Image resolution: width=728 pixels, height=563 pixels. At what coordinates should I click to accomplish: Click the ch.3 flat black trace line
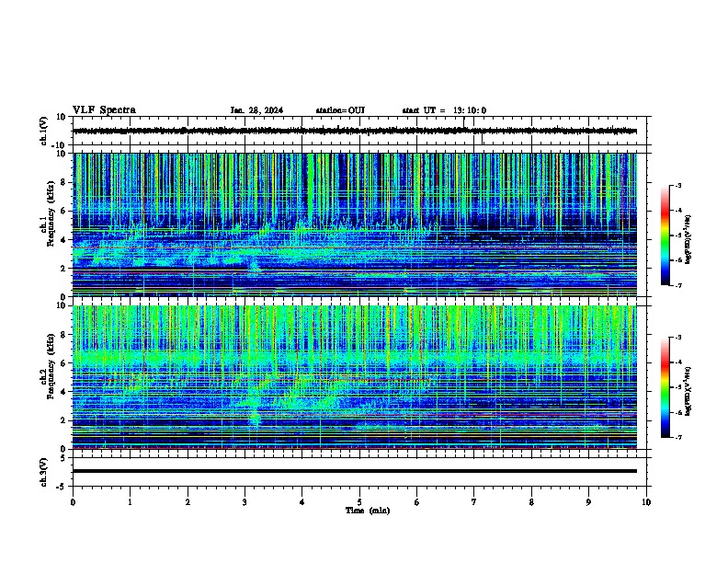coord(354,471)
